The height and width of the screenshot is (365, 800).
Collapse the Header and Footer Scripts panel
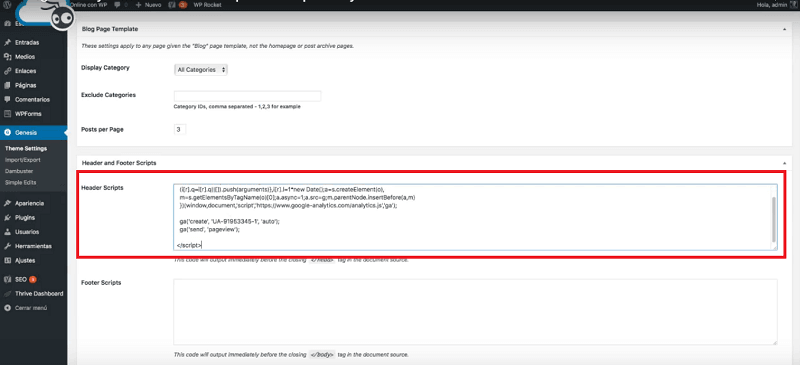pos(784,163)
